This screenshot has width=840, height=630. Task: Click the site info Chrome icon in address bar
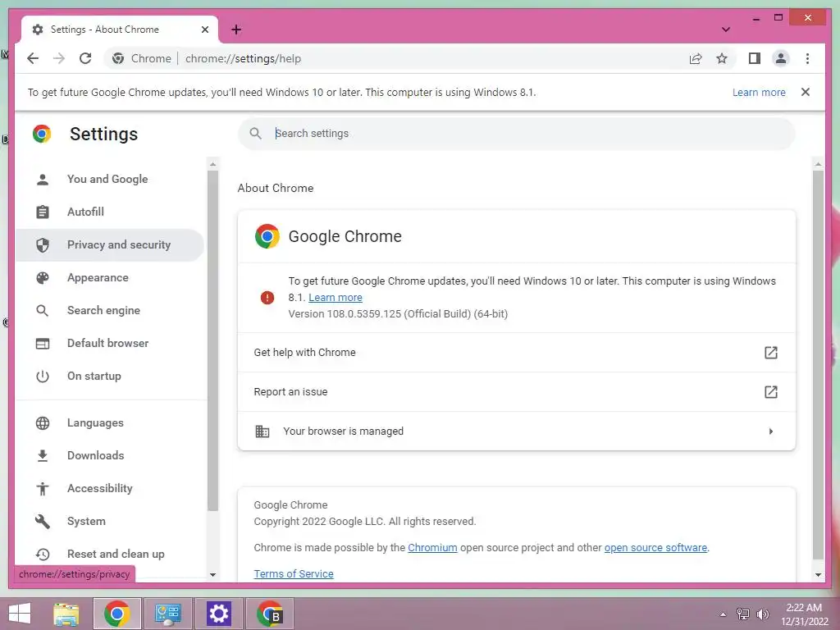pyautogui.click(x=118, y=58)
